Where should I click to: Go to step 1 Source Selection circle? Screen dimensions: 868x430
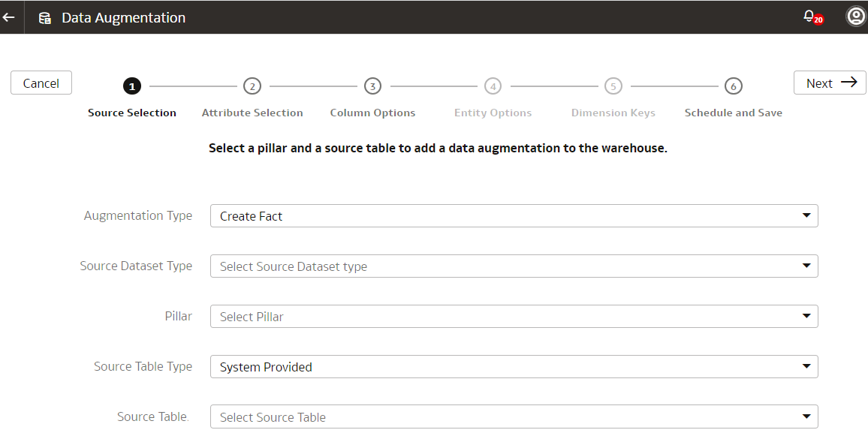[132, 86]
